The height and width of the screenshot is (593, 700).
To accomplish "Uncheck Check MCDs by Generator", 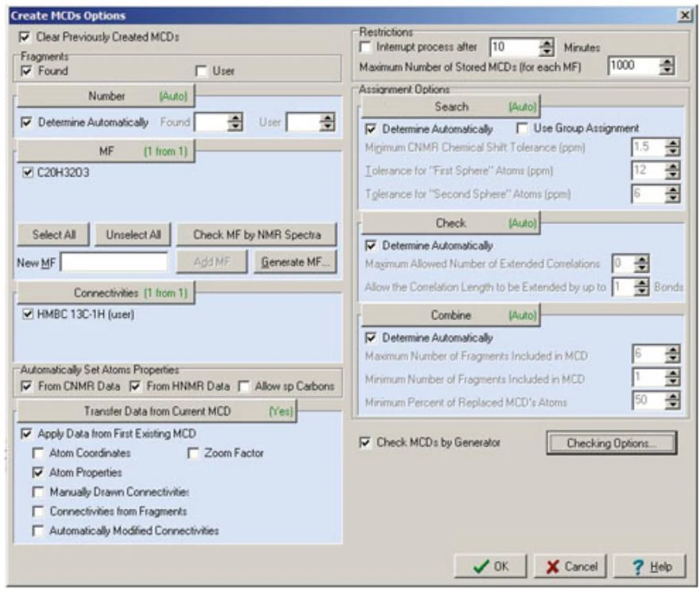I will coord(365,443).
